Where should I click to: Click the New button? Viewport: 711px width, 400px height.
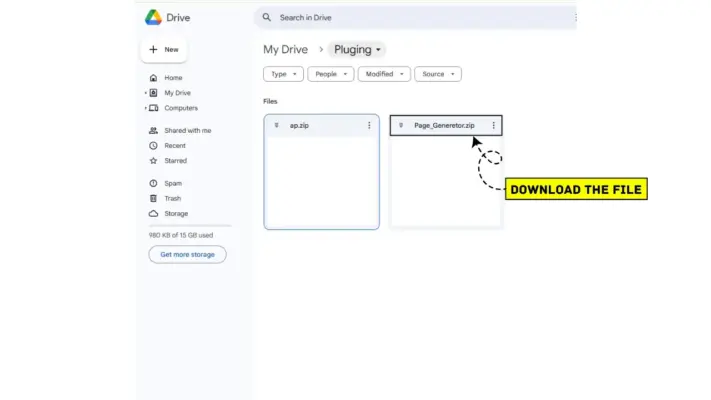coord(164,49)
